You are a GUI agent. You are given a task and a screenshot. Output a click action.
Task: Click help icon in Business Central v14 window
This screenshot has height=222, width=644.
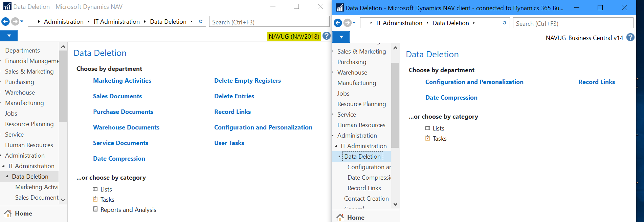630,37
